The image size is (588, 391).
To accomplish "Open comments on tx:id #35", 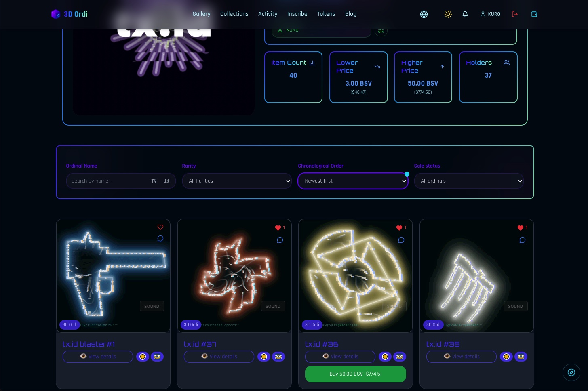I will (523, 240).
